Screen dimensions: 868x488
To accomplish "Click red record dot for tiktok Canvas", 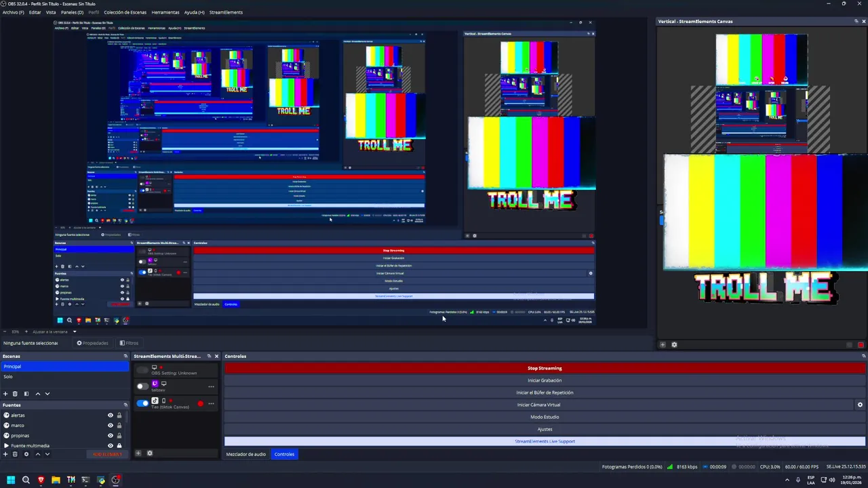I will (200, 404).
